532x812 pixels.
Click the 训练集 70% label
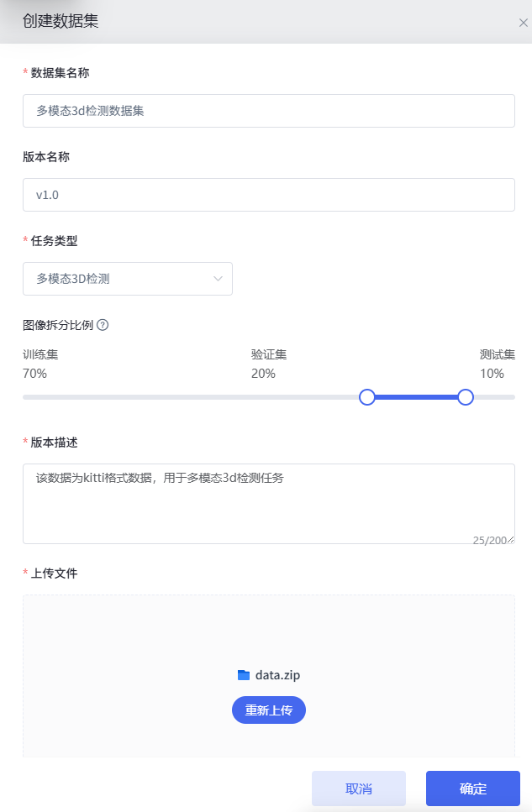pos(40,364)
